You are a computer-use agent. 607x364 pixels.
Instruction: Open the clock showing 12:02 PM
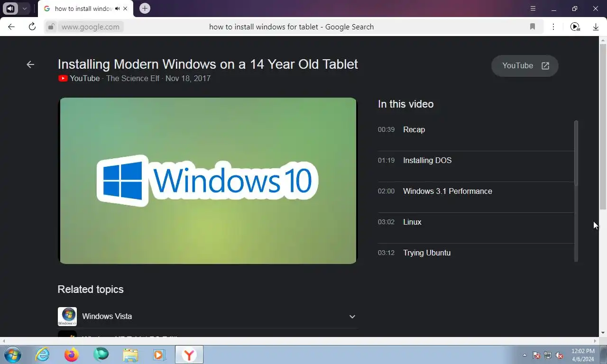click(583, 355)
